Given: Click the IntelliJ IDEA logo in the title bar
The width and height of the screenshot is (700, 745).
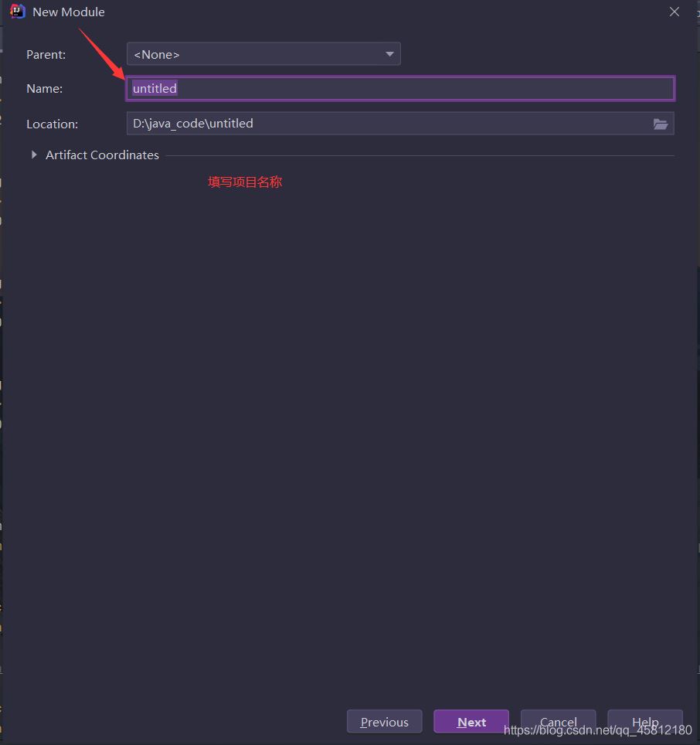Looking at the screenshot, I should pyautogui.click(x=17, y=12).
